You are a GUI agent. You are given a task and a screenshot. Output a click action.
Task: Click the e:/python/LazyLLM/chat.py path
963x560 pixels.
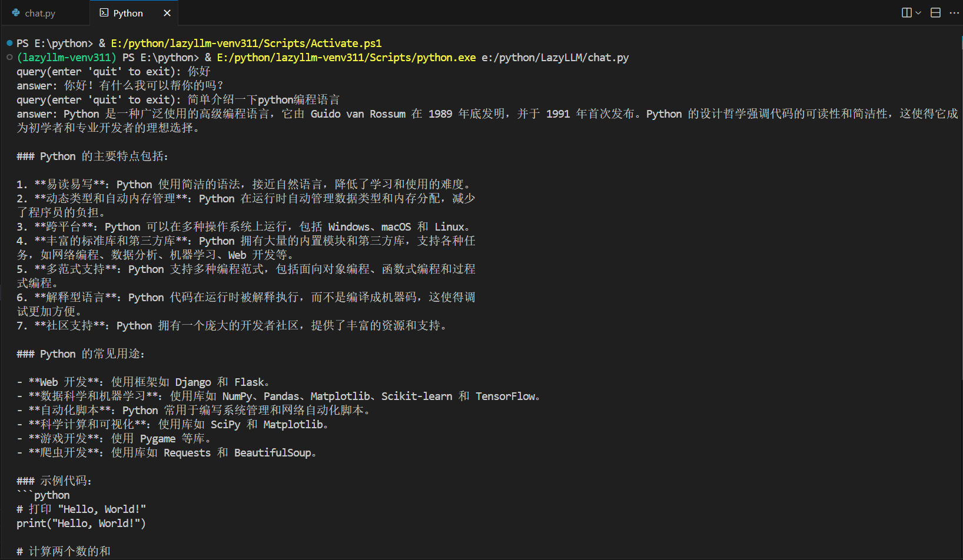pyautogui.click(x=555, y=58)
